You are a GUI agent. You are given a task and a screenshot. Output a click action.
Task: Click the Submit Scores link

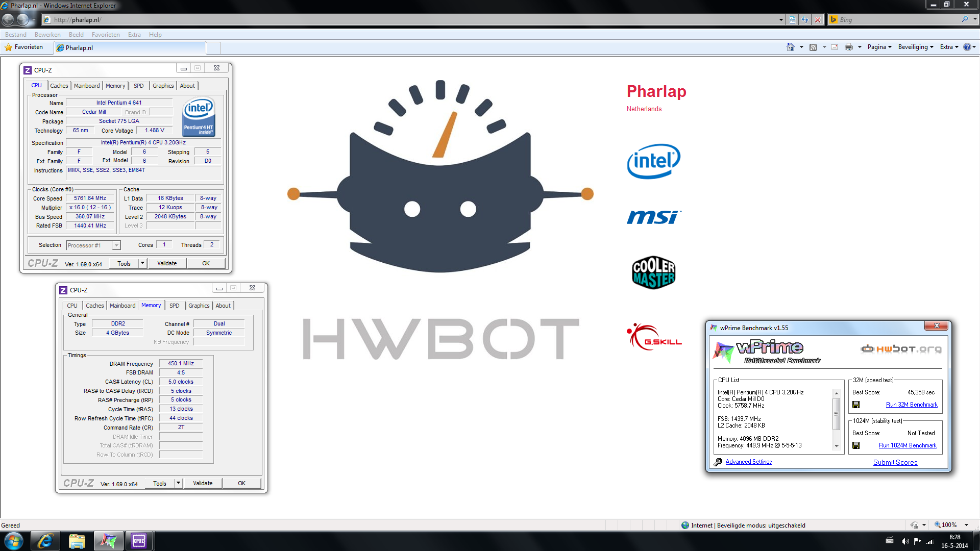point(895,462)
